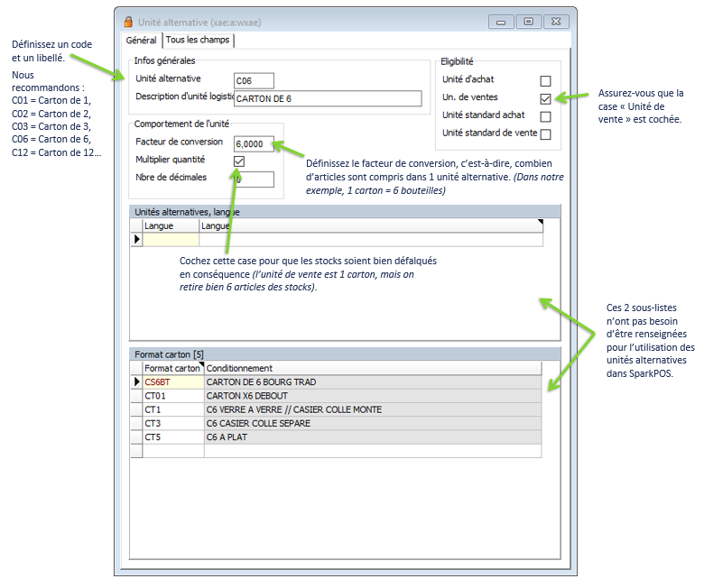This screenshot has height=588, width=704.
Task: Check the Unité standard de vente box
Action: (x=545, y=134)
